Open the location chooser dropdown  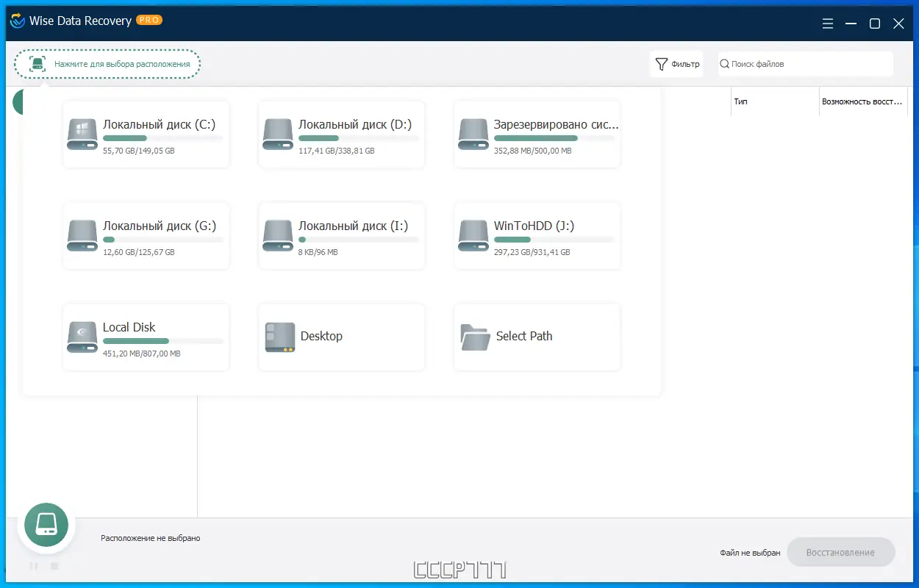107,64
